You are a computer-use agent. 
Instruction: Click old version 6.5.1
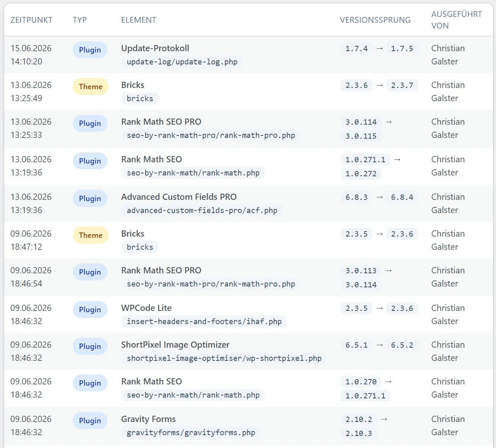click(x=356, y=345)
